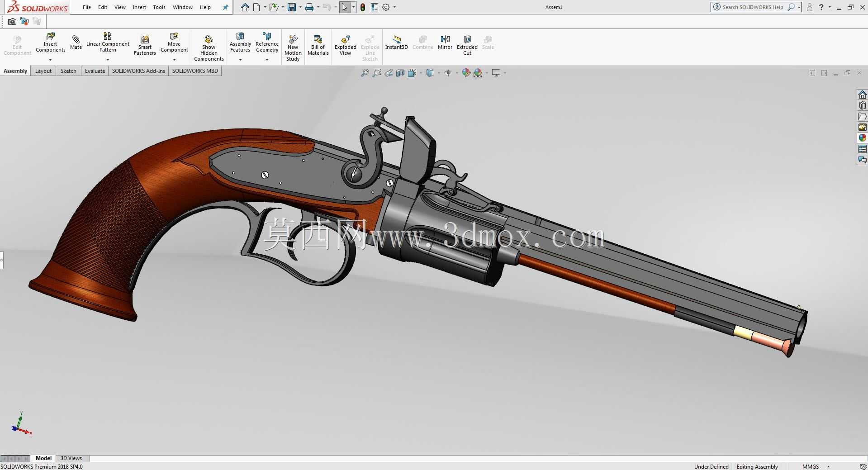Viewport: 868px width, 470px height.
Task: Click the Insert Components tool
Action: [x=50, y=43]
